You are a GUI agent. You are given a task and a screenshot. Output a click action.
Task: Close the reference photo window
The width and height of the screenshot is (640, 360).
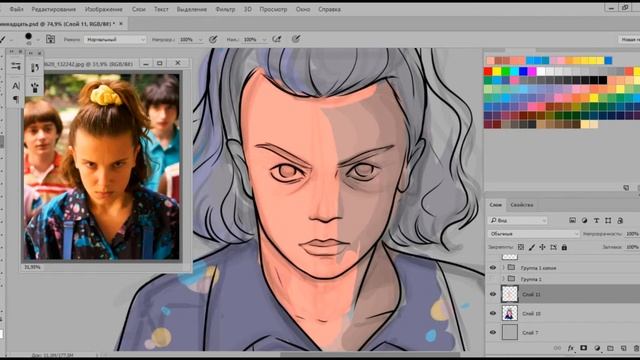(178, 63)
